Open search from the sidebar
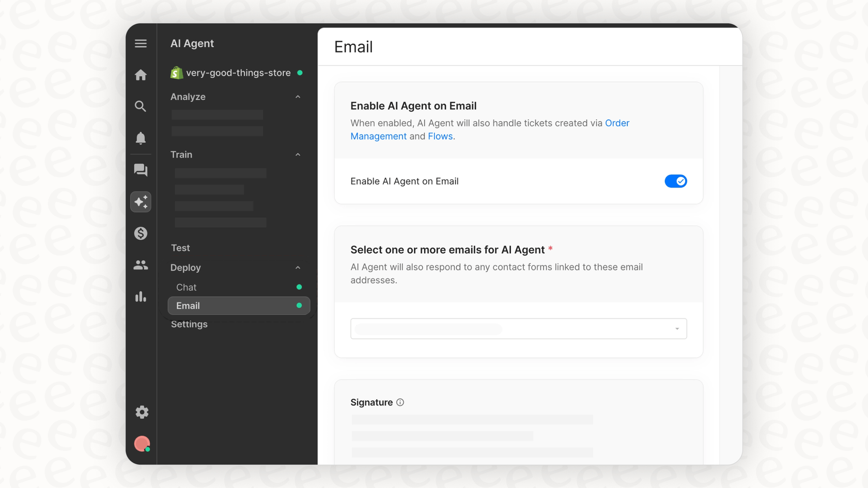This screenshot has width=868, height=488. [x=141, y=106]
